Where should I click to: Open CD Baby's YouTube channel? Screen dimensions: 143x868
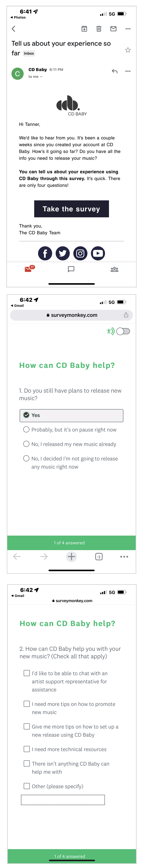98,253
